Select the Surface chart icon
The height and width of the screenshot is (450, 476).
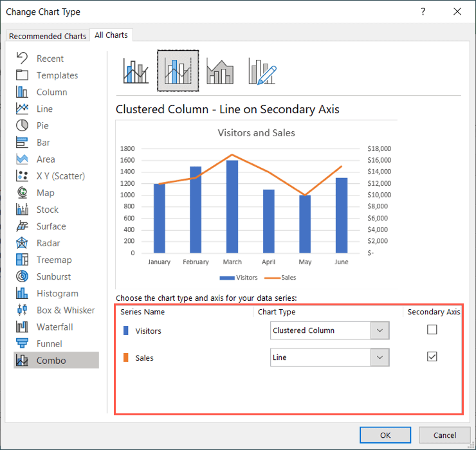point(22,226)
